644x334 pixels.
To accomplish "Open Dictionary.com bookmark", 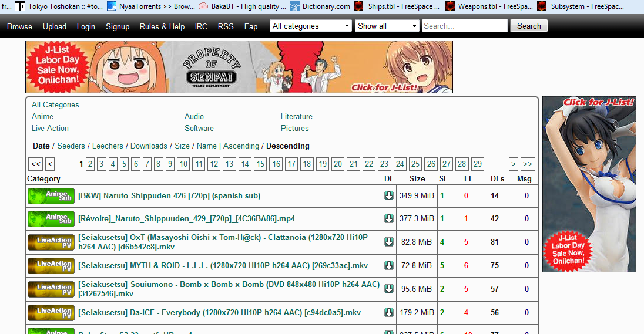I will point(320,6).
